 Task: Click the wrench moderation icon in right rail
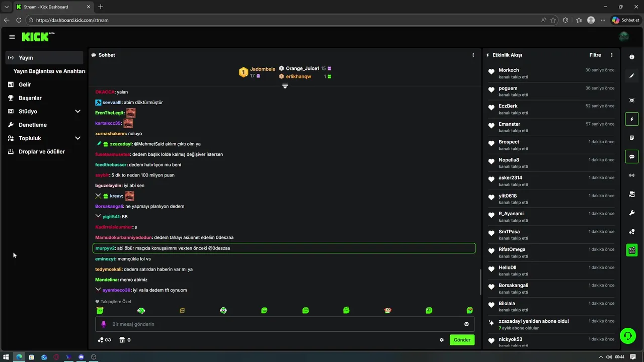(632, 213)
